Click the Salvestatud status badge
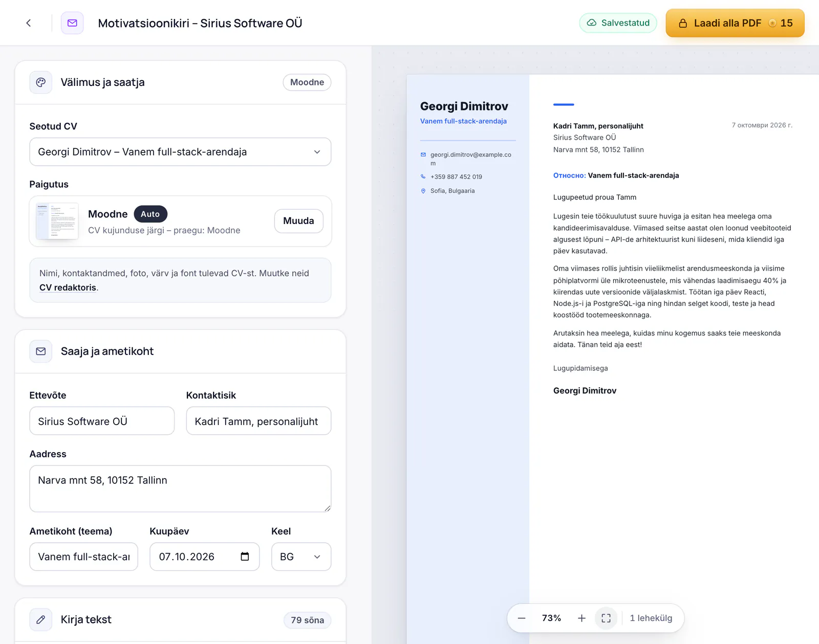This screenshot has width=819, height=644. (x=618, y=23)
